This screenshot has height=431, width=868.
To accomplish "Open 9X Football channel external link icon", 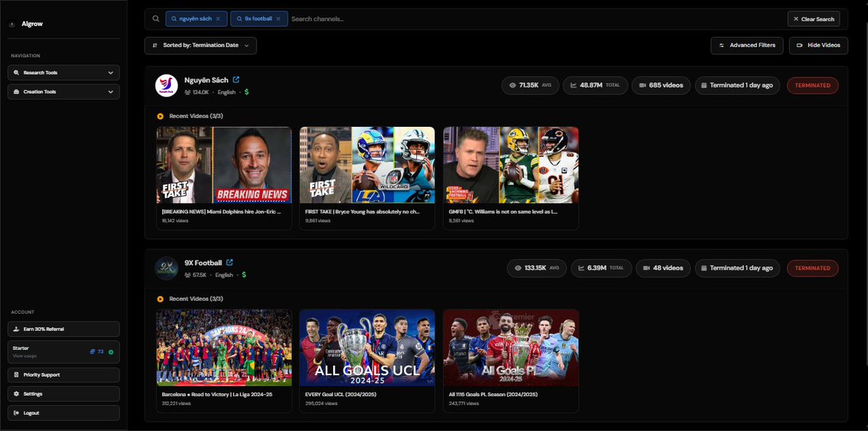I will (229, 263).
